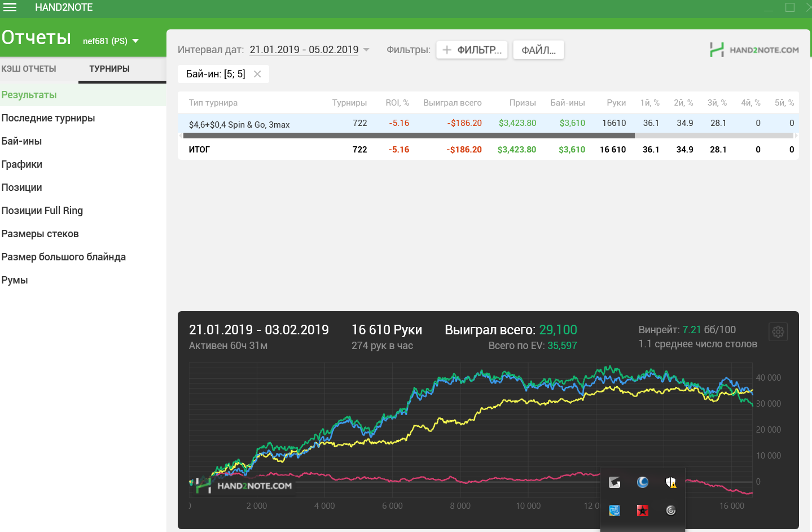Click 1.1 среднее число столов label

(x=698, y=344)
